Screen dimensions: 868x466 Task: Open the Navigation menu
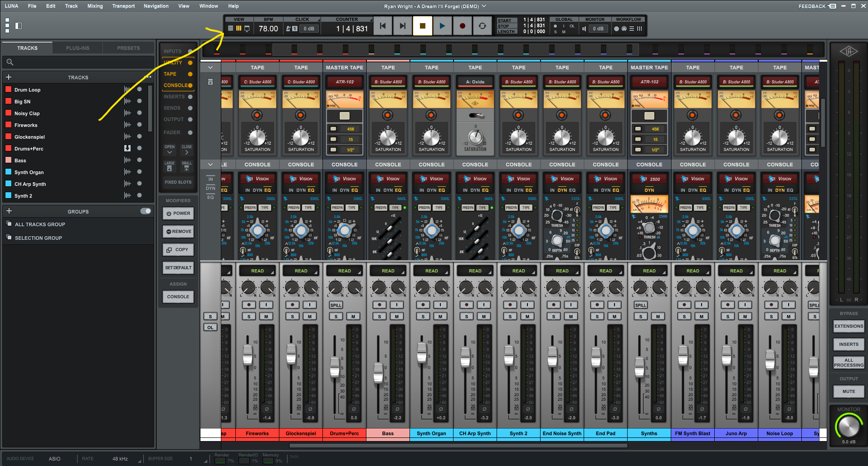[156, 6]
